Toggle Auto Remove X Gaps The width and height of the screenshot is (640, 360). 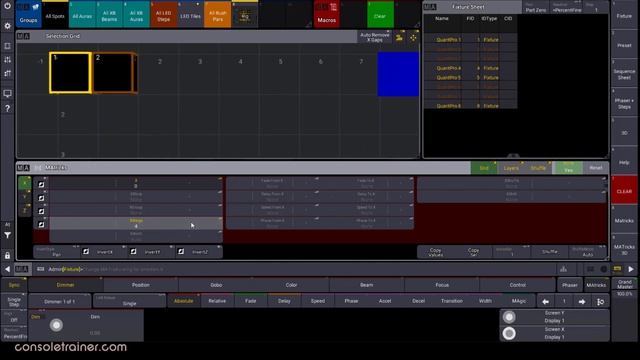[x=374, y=37]
